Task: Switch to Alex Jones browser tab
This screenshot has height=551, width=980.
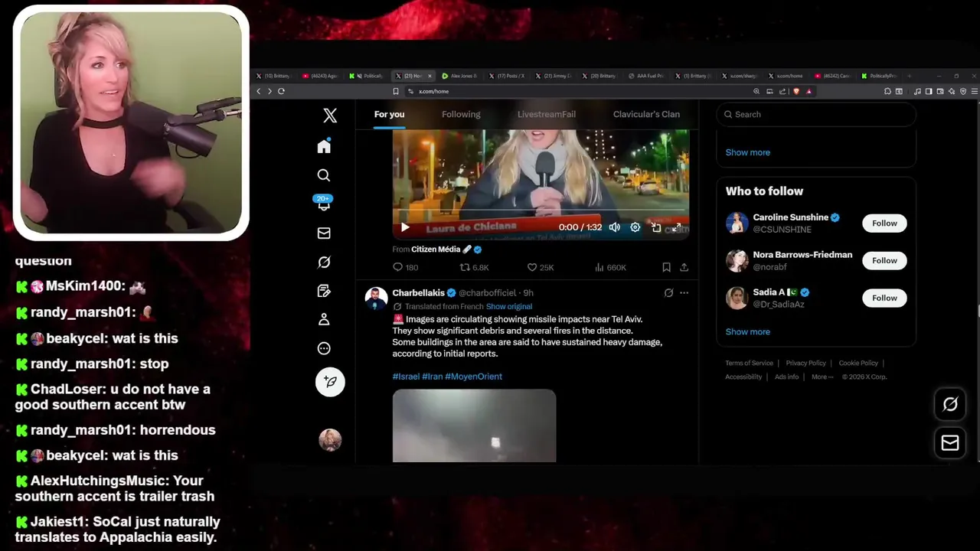Action: point(459,76)
